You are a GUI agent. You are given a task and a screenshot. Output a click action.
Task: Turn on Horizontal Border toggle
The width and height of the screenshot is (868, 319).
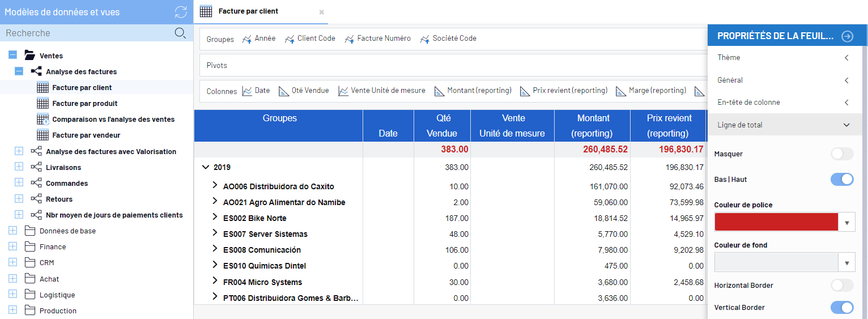841,286
